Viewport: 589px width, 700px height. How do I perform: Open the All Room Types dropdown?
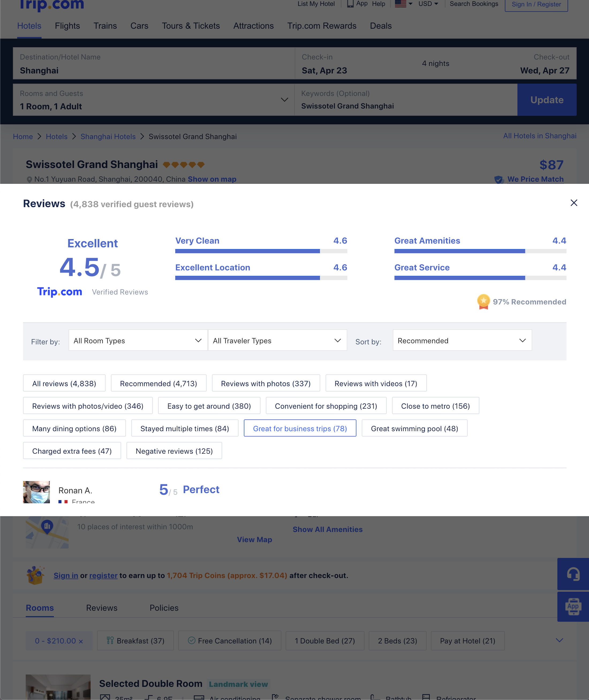pyautogui.click(x=138, y=340)
